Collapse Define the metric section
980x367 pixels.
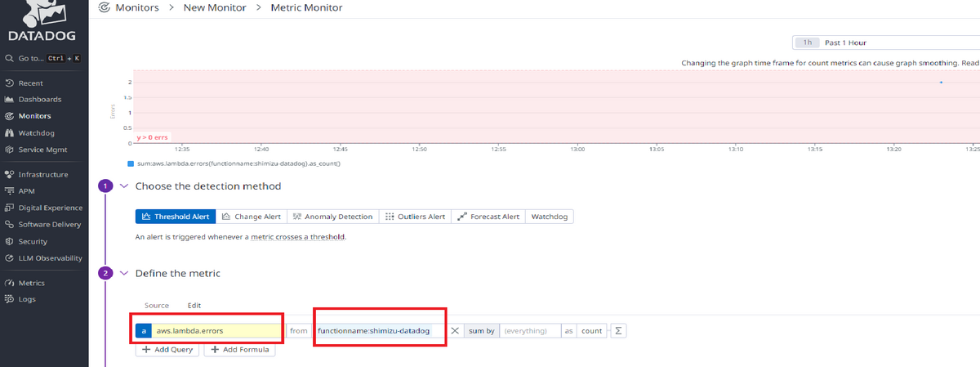point(124,273)
